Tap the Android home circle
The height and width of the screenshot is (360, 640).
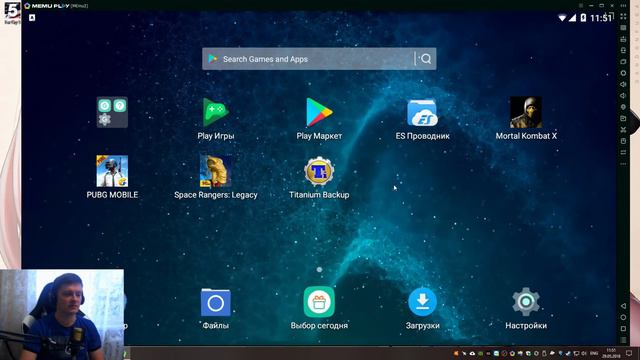tap(623, 317)
